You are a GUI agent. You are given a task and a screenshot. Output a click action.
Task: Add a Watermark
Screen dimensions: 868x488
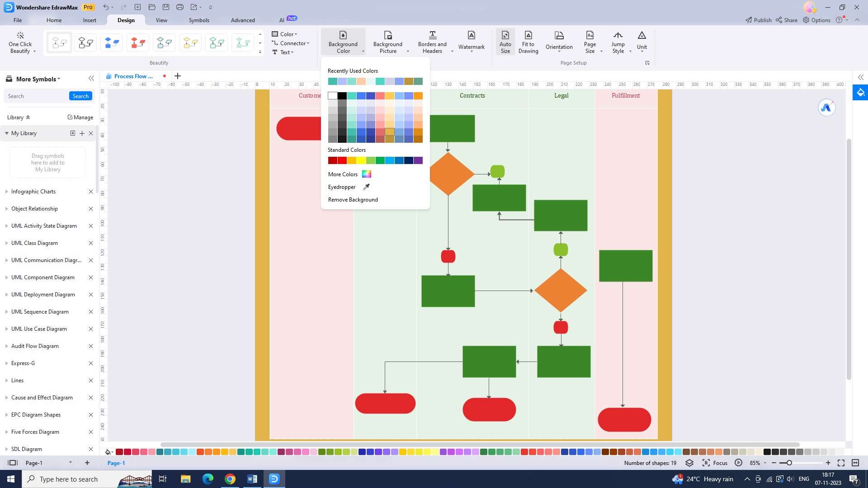[x=471, y=42]
